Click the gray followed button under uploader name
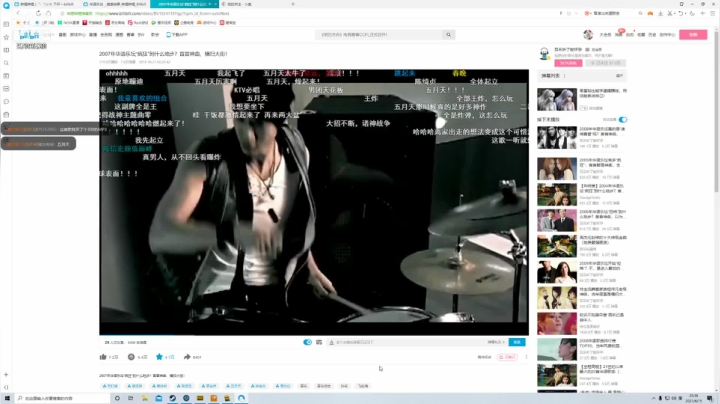 click(605, 63)
